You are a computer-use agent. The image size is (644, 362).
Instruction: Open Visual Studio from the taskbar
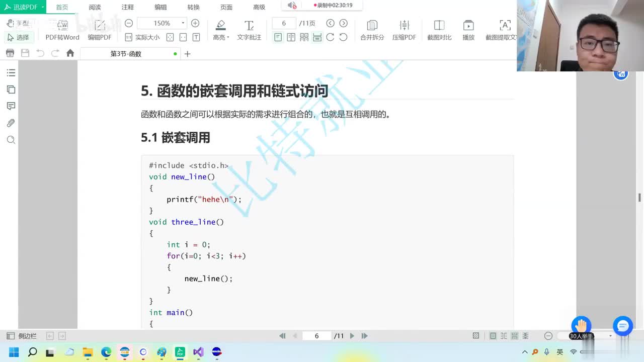click(199, 352)
